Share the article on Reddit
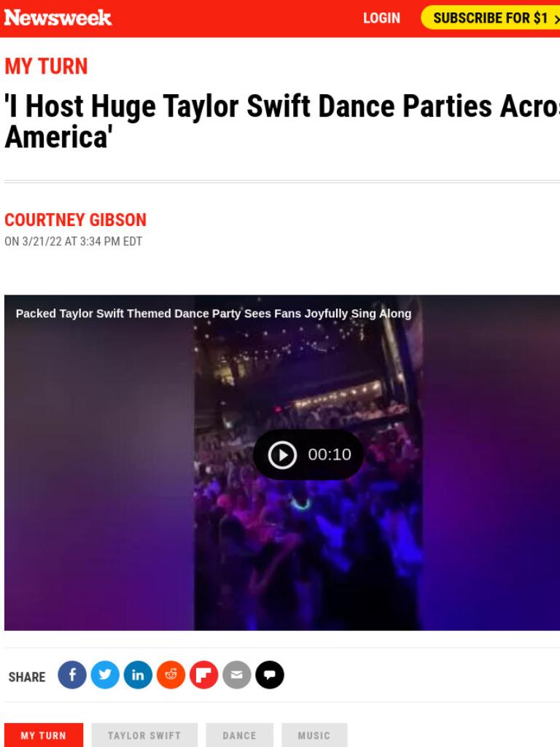Image resolution: width=560 pixels, height=747 pixels. (171, 675)
